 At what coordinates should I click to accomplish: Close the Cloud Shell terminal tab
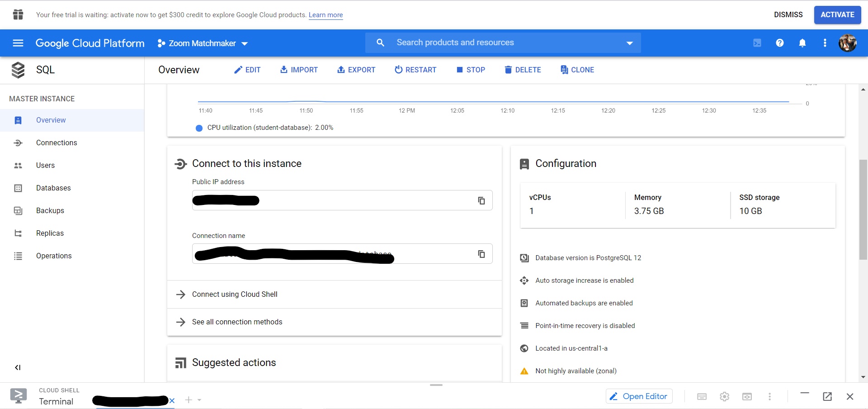tap(172, 400)
